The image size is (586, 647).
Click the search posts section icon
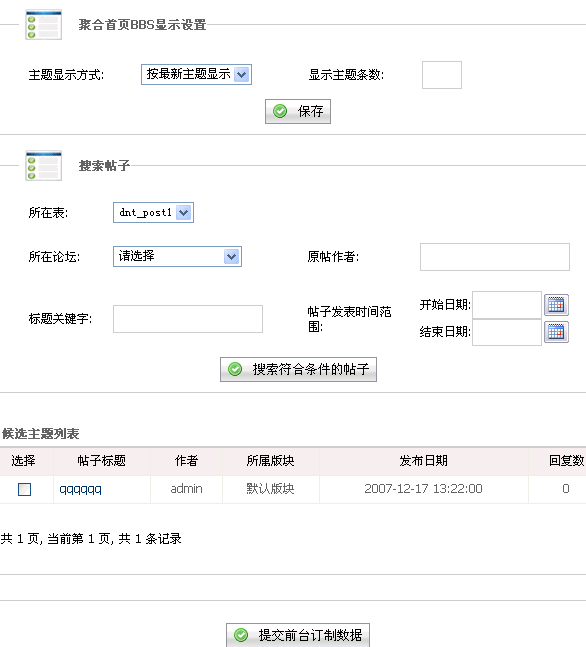coord(43,165)
